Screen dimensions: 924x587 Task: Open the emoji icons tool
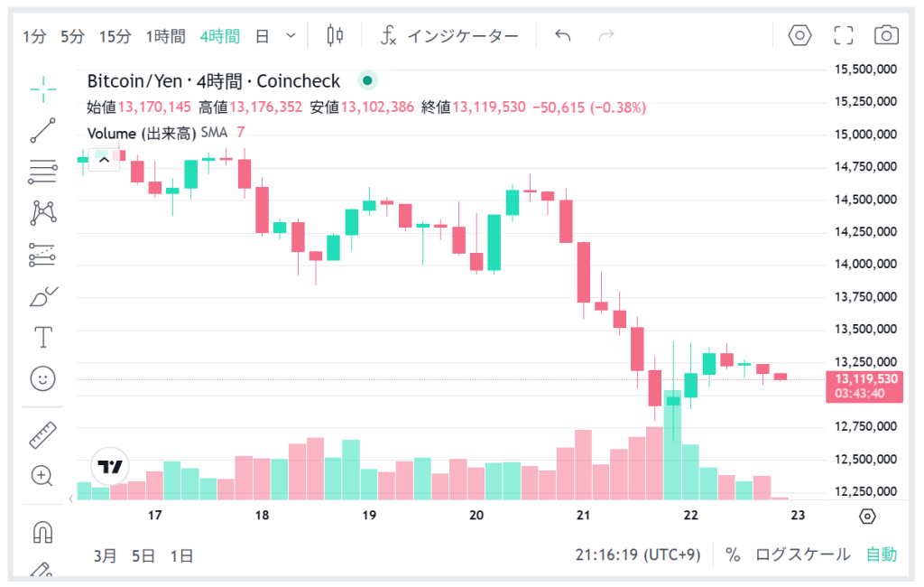42,378
